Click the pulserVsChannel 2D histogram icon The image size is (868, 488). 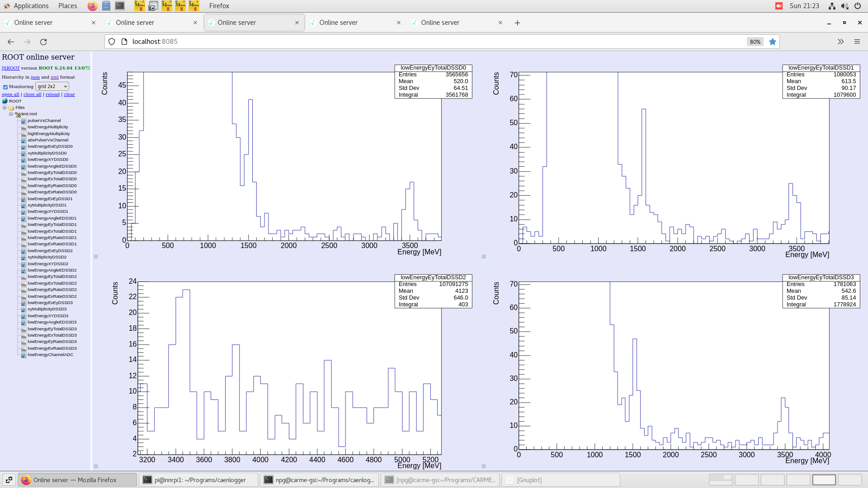coord(24,121)
